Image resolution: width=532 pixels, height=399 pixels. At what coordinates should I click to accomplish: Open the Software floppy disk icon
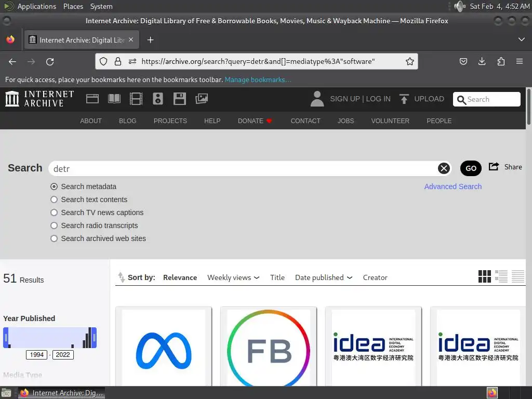click(179, 99)
